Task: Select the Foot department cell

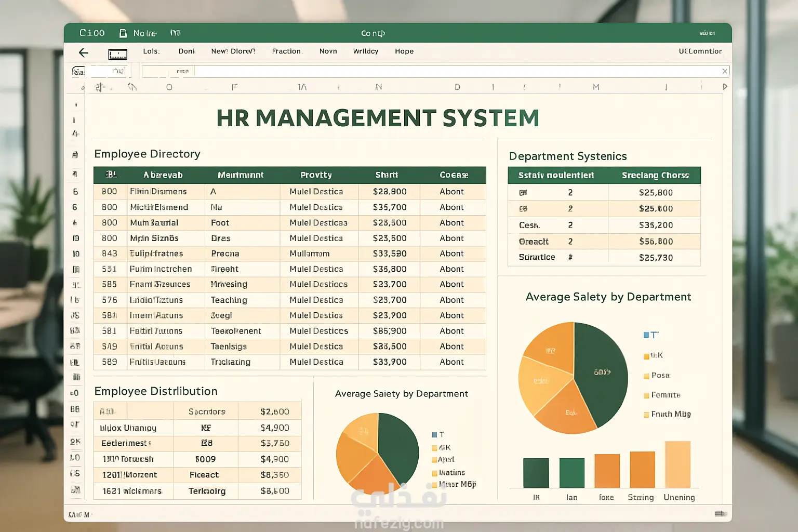Action: pyautogui.click(x=243, y=223)
